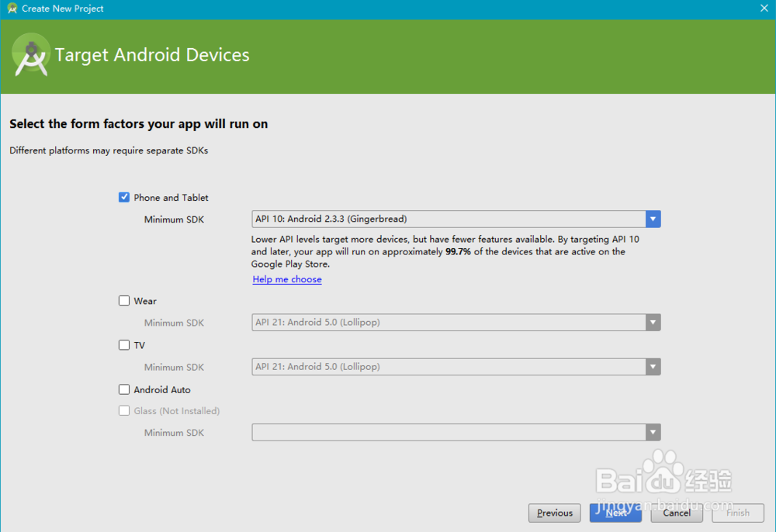Image resolution: width=776 pixels, height=532 pixels.
Task: Go back with the Previous button
Action: 554,513
